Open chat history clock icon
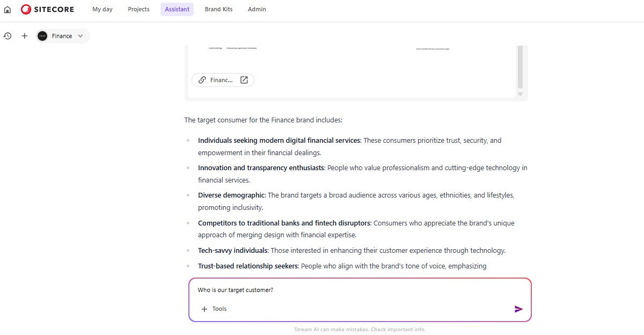Viewport: 644px width, 335px height. (x=8, y=36)
